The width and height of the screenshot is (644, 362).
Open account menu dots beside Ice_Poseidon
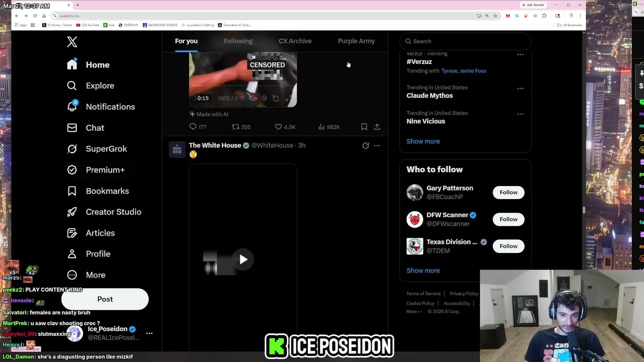149,333
